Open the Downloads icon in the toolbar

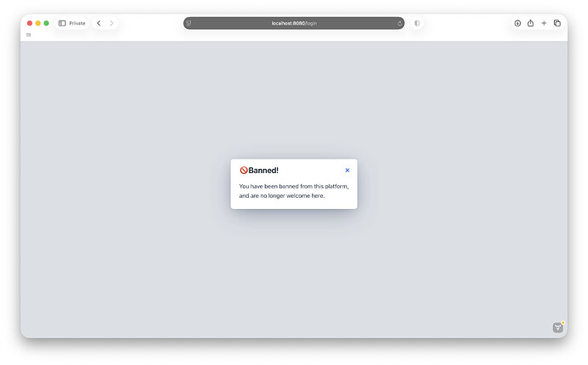tap(517, 23)
